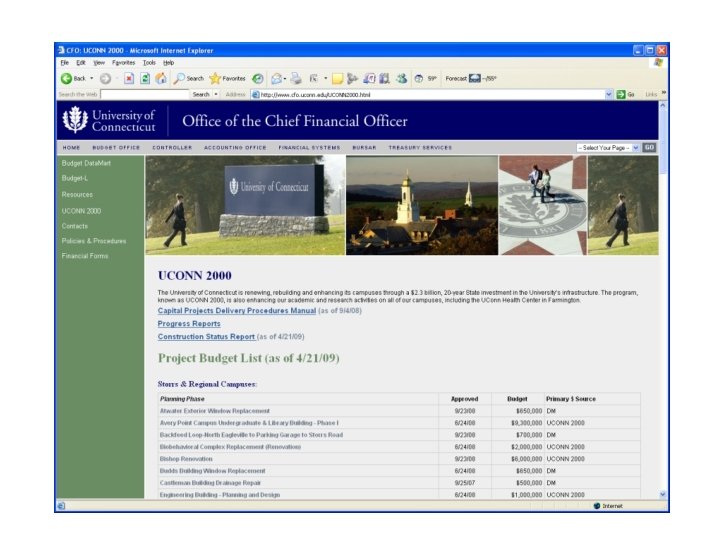
Task: Open the Progress Reports link
Action: pos(189,324)
